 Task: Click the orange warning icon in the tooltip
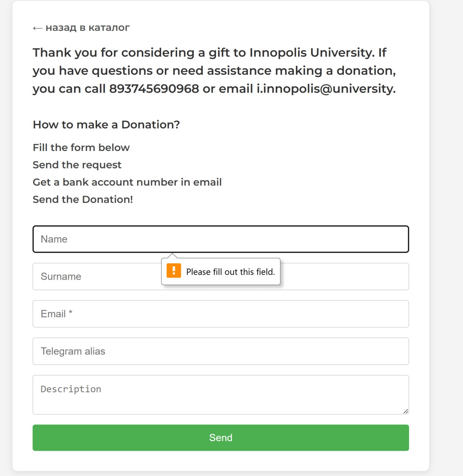pos(174,271)
